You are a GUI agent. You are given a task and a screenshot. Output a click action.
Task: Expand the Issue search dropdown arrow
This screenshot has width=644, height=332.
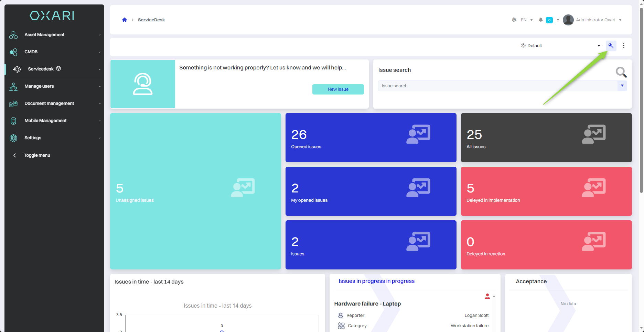(622, 86)
